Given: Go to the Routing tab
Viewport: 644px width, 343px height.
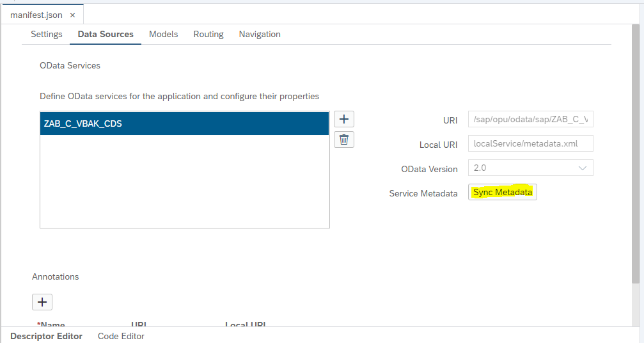Looking at the screenshot, I should (208, 34).
